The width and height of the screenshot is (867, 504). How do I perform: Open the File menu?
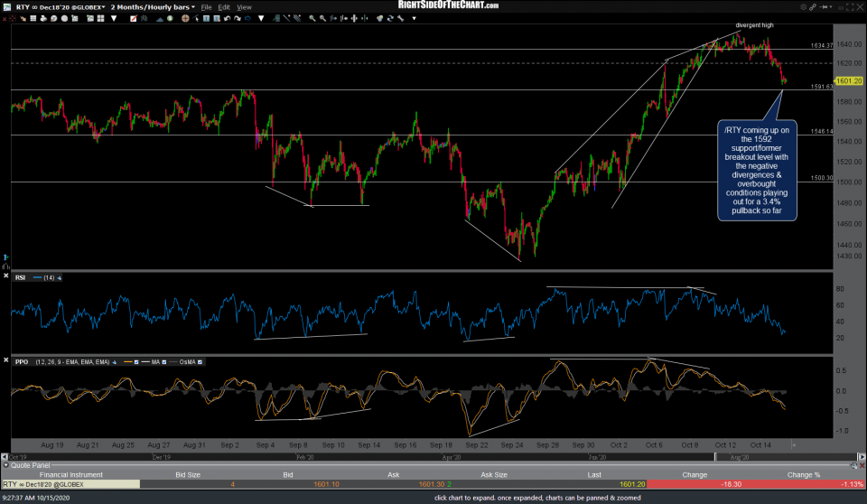point(206,6)
